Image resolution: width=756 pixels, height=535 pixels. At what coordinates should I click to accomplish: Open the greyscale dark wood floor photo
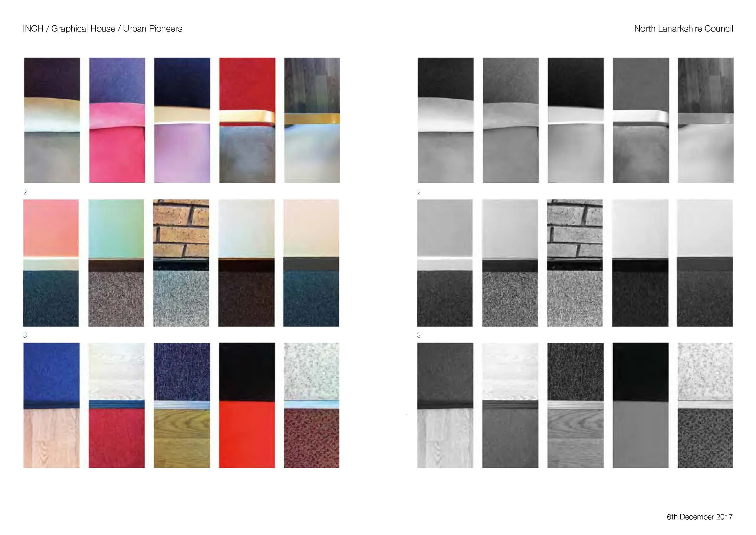[705, 120]
